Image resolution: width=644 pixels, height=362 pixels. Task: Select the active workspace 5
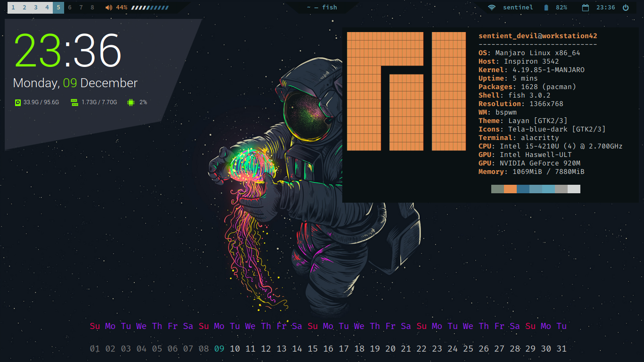pyautogui.click(x=58, y=8)
